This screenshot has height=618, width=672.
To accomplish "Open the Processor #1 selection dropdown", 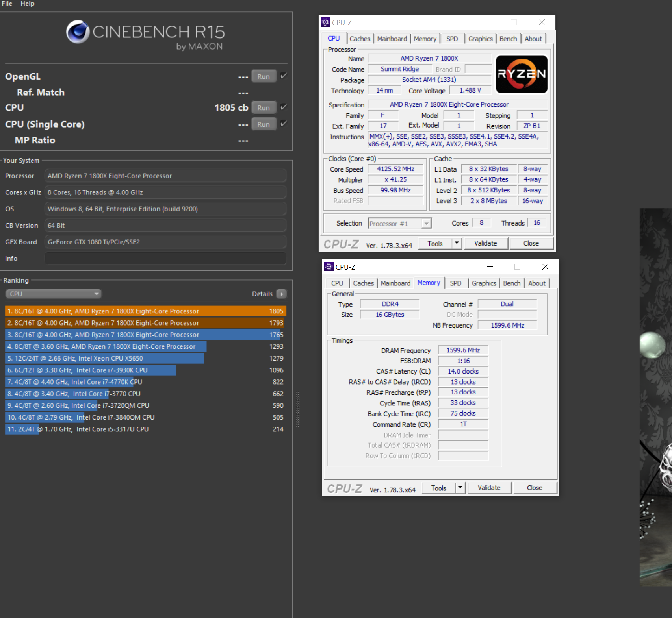I will [x=400, y=224].
